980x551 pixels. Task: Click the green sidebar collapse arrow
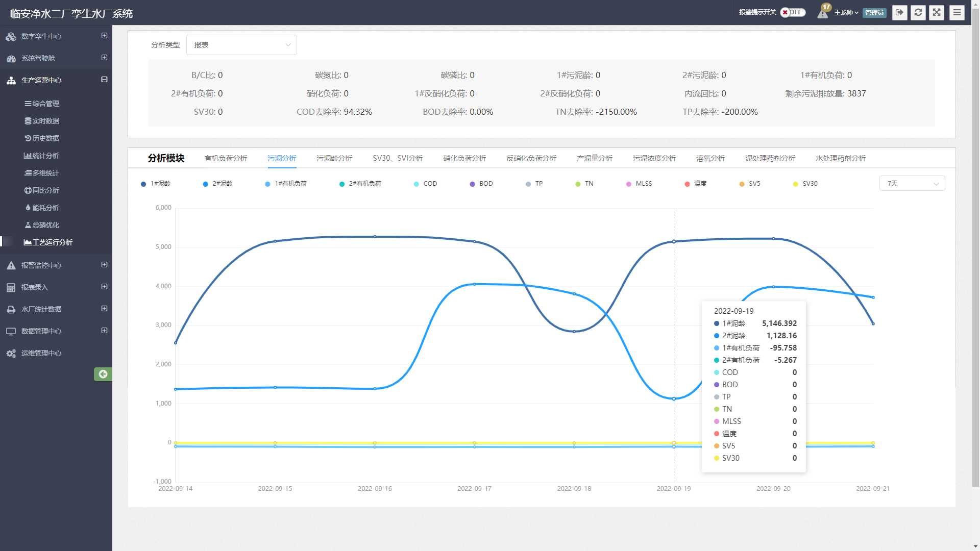(103, 374)
